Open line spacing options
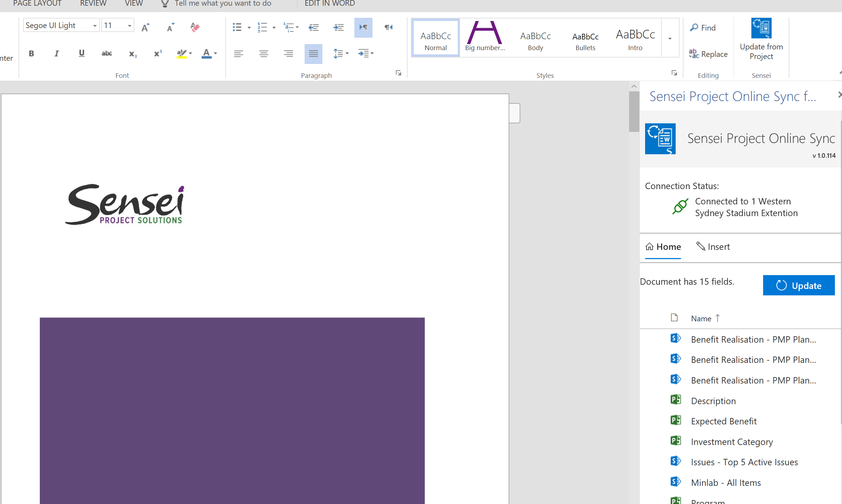Image resolution: width=842 pixels, height=504 pixels. tap(340, 54)
